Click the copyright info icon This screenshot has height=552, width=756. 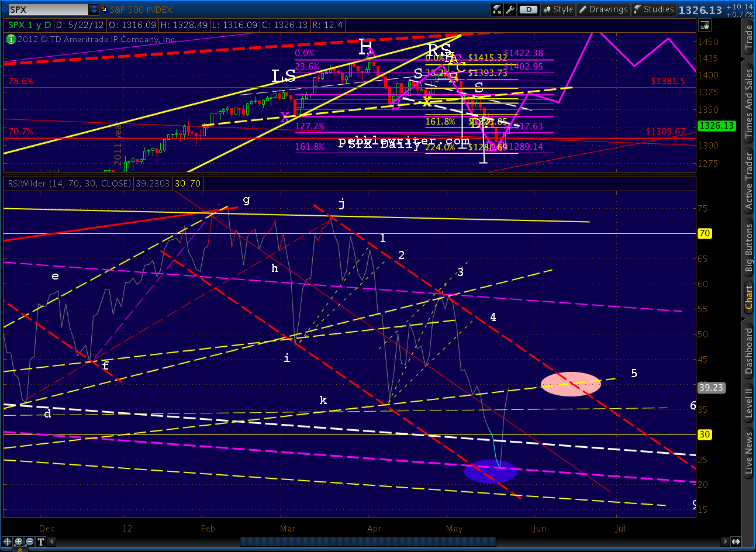(11, 39)
